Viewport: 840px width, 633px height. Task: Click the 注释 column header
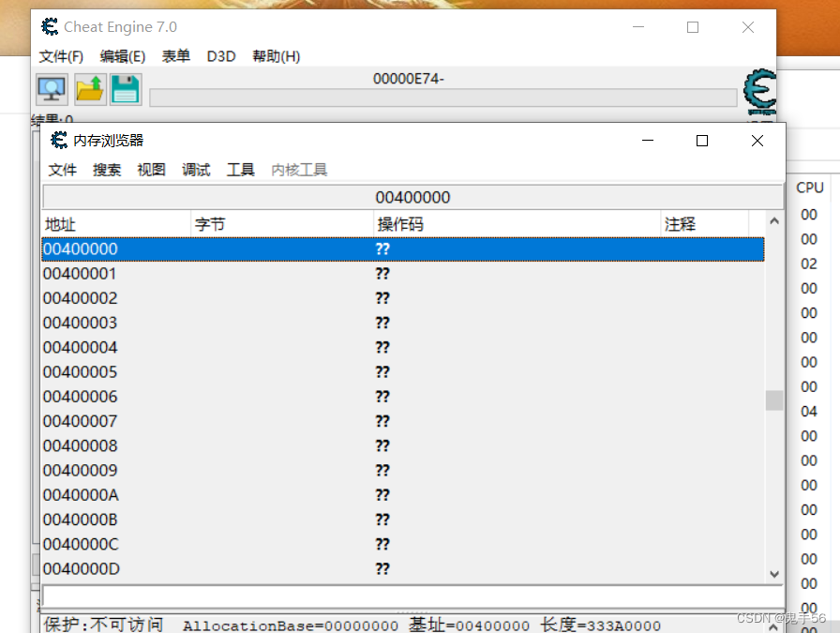coord(704,224)
